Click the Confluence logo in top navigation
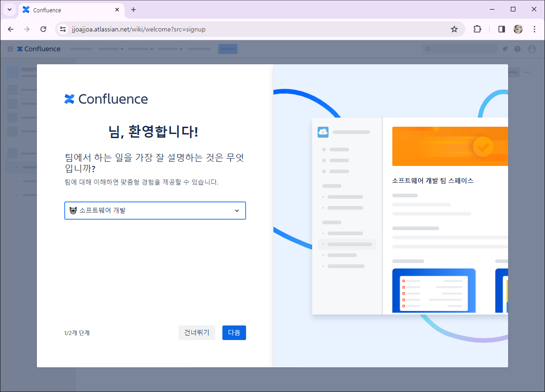The height and width of the screenshot is (392, 545). point(39,49)
